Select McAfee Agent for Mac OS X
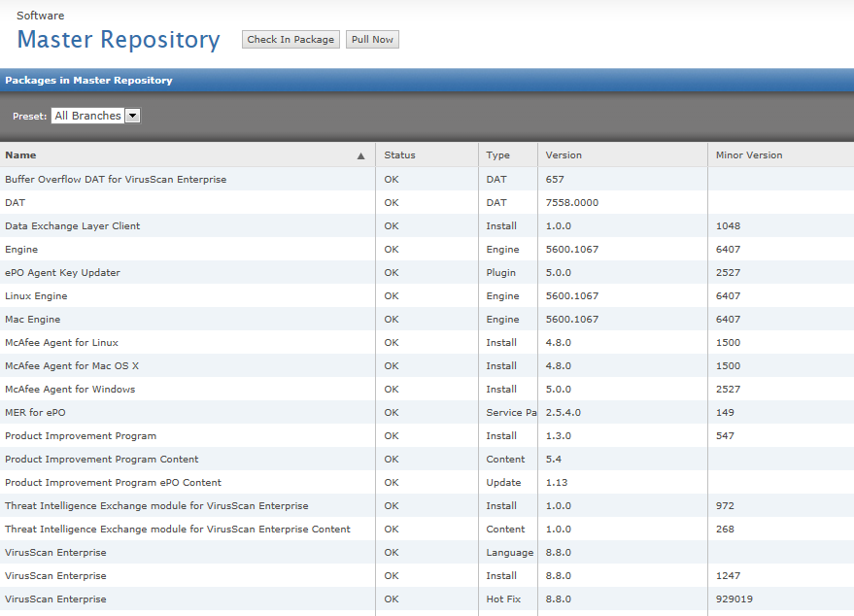854x616 pixels. pyautogui.click(x=72, y=366)
